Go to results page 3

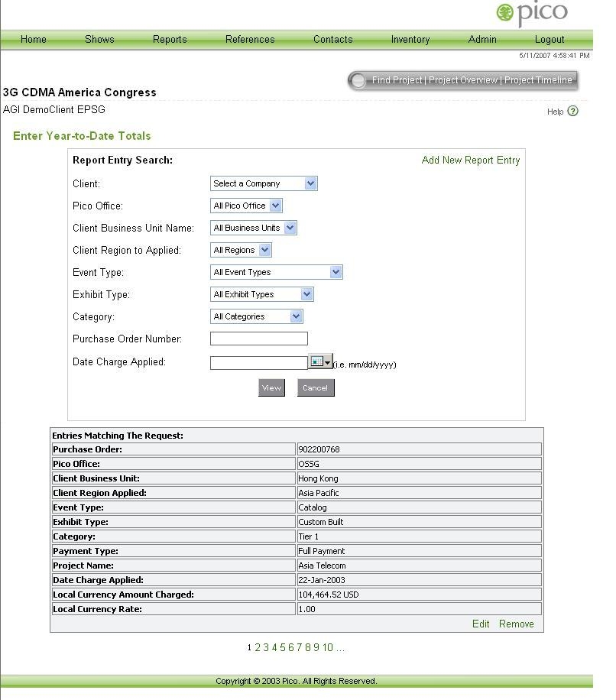click(266, 647)
